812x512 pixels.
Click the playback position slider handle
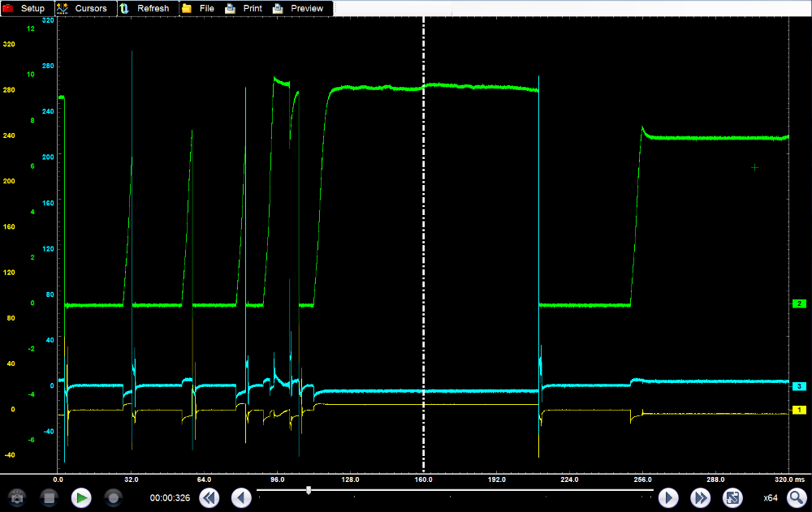tap(309, 489)
